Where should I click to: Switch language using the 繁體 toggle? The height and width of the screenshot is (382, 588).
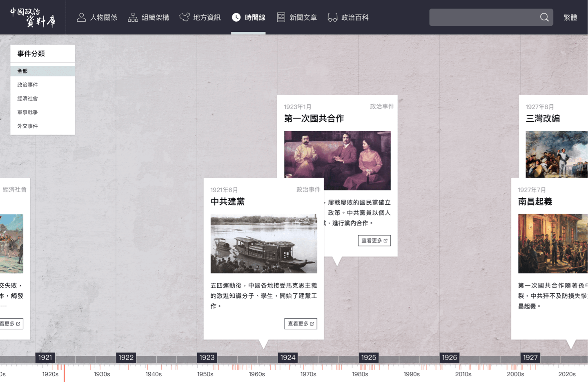[x=570, y=18]
